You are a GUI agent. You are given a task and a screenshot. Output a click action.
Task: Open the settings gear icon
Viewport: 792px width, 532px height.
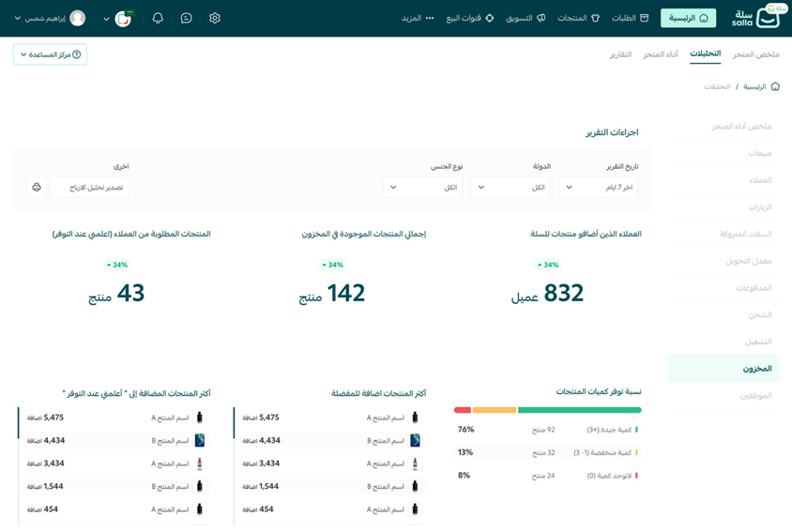tap(215, 18)
